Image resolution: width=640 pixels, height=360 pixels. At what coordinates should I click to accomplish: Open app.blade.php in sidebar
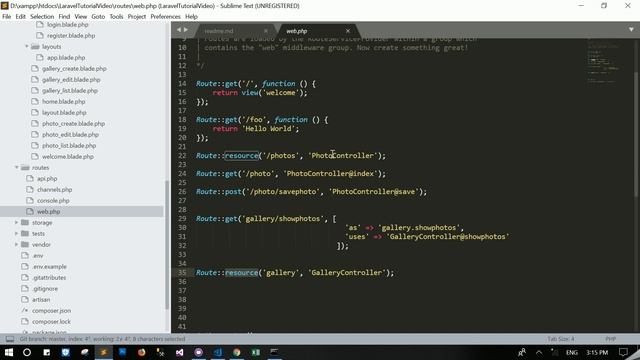click(66, 58)
